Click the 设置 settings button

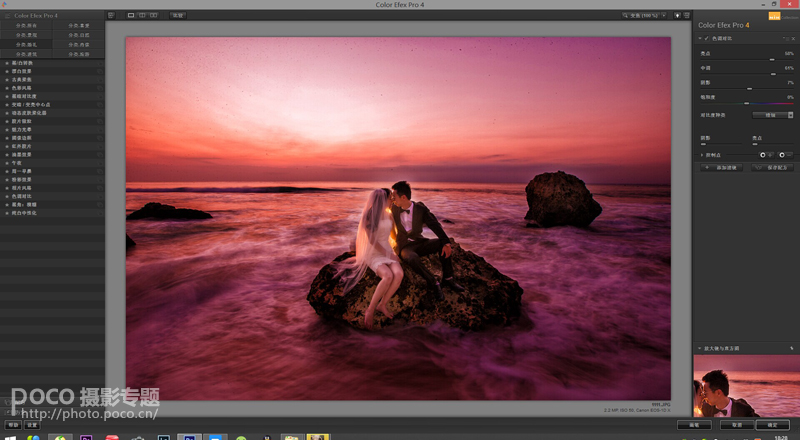click(32, 425)
